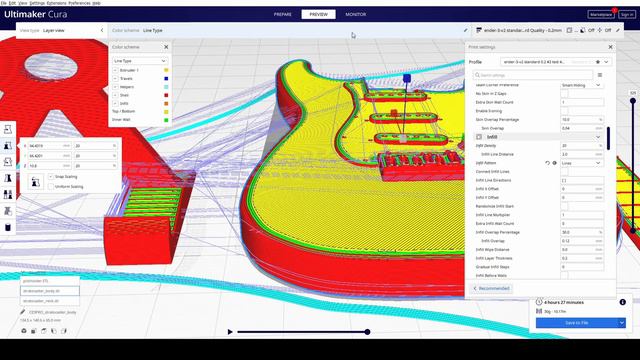Collapse the Infill settings category
The image size is (640, 360).
pos(598,137)
